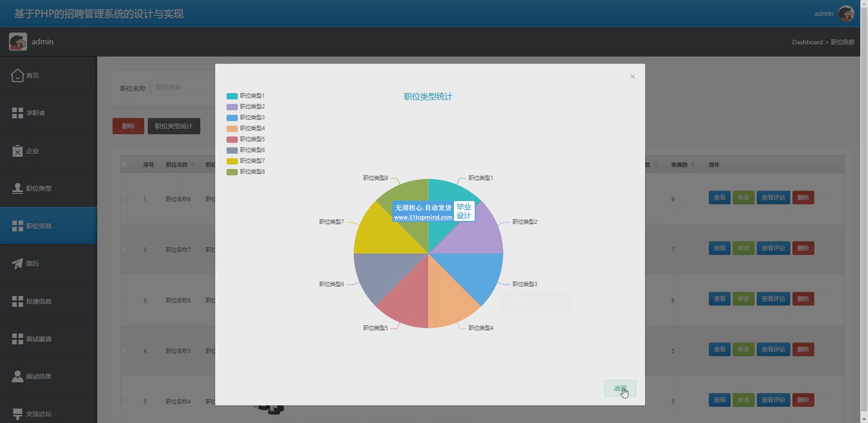Click 修改 in the 职位名称4 row
The width and height of the screenshot is (868, 423).
pyautogui.click(x=743, y=400)
